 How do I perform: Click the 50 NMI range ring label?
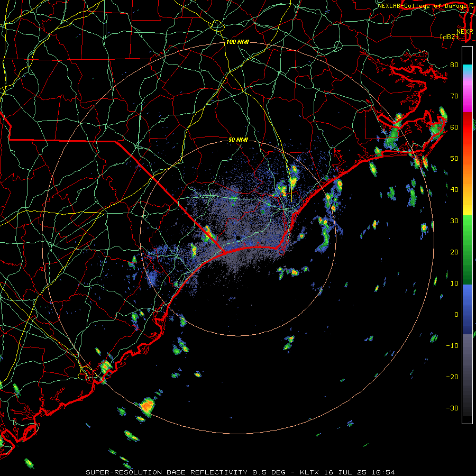pos(238,140)
